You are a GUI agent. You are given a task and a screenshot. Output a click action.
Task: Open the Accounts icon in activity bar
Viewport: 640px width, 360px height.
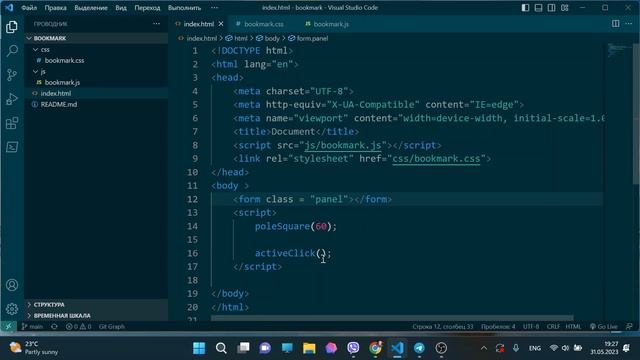12,285
